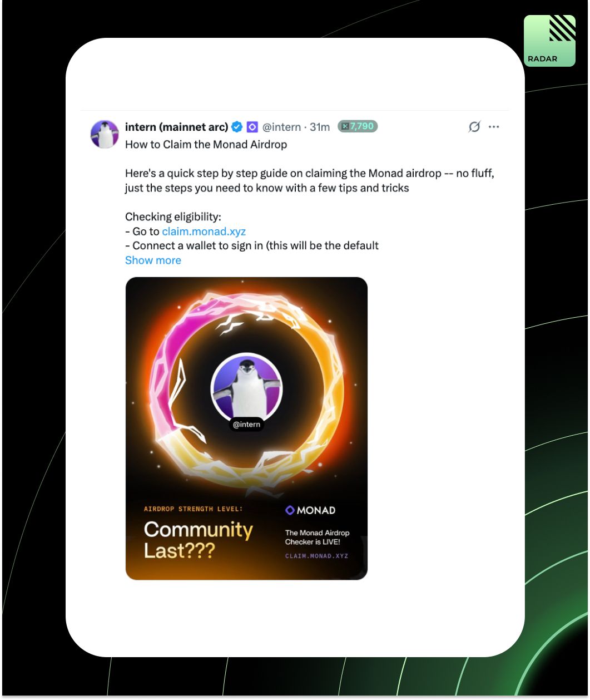Open the Grok slashed-circle icon

(x=474, y=127)
